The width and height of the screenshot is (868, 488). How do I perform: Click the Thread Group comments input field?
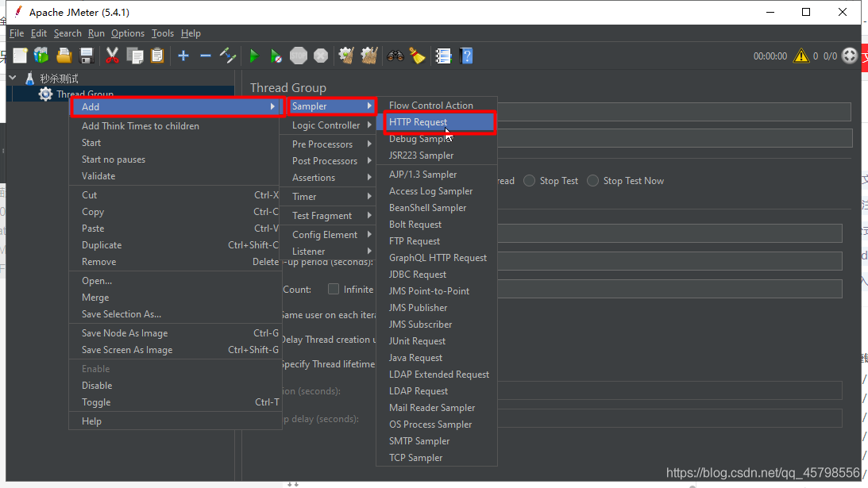(x=674, y=138)
